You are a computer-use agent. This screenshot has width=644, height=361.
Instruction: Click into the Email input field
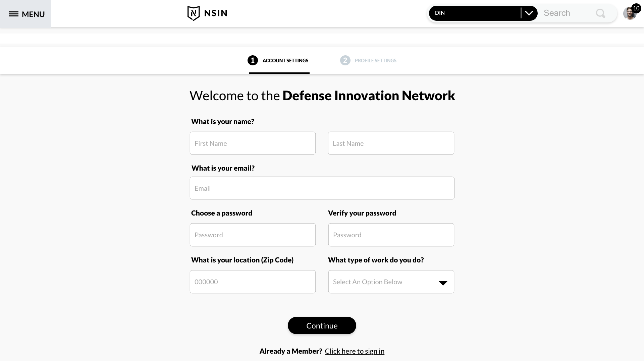(x=322, y=188)
